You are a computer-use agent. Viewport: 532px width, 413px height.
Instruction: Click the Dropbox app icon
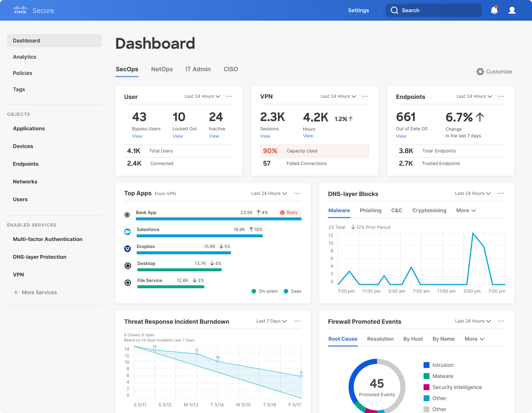(127, 249)
